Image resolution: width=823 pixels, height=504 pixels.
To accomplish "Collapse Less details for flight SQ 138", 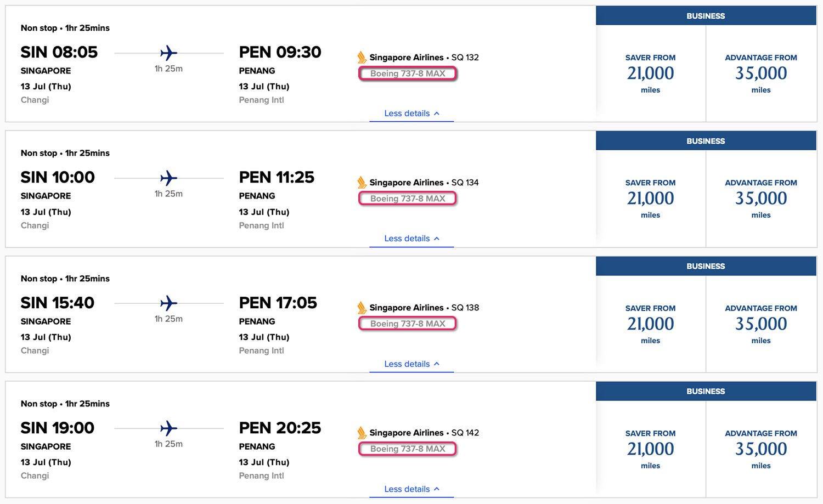I will click(411, 364).
